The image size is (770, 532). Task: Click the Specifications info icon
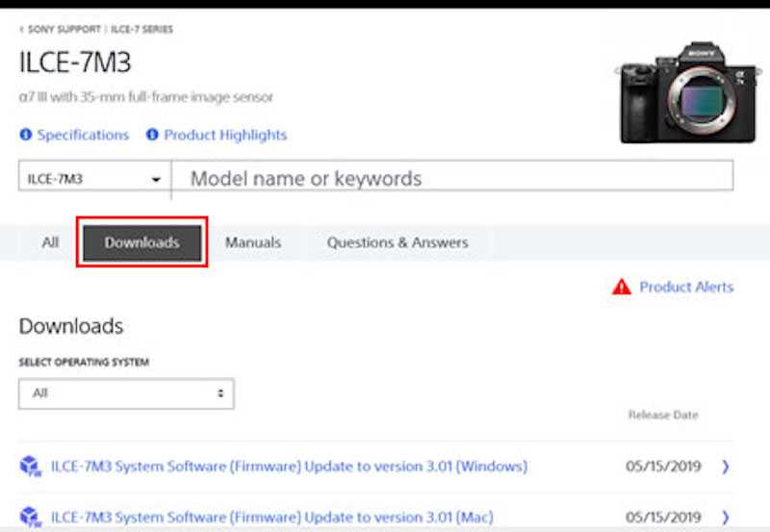[x=26, y=135]
